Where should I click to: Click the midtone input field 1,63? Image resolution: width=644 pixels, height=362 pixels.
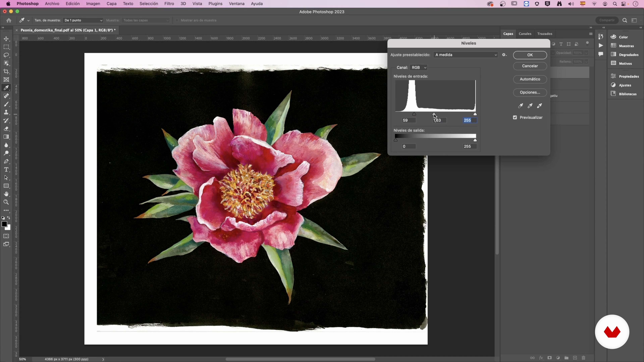click(x=439, y=120)
